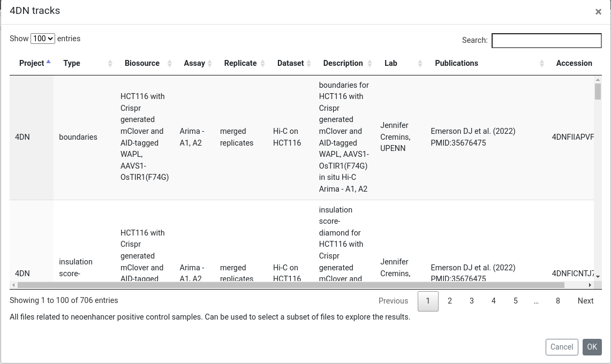Open the Show entries dropdown
Screen dimensions: 611x364
(x=43, y=39)
